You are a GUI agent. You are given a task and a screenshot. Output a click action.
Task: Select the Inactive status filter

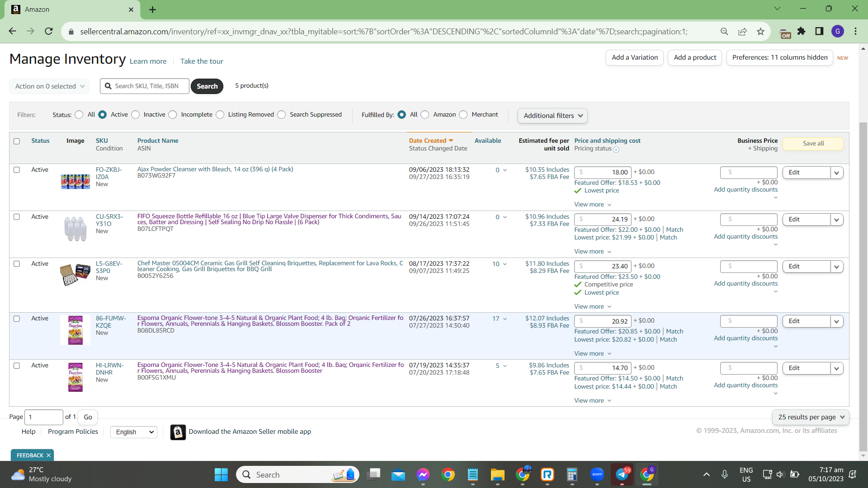(136, 115)
